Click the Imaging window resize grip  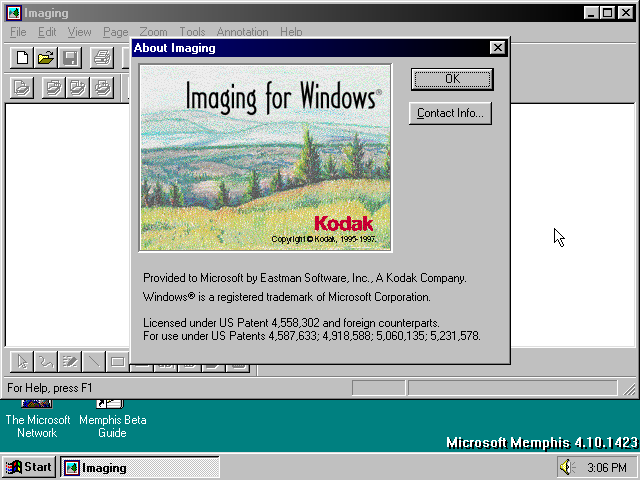630,389
